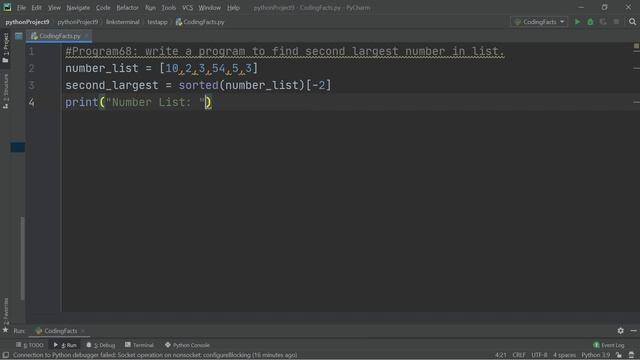Open Python 3.9 interpreter selector
Viewport: 640px width, 360px height.
click(596, 355)
